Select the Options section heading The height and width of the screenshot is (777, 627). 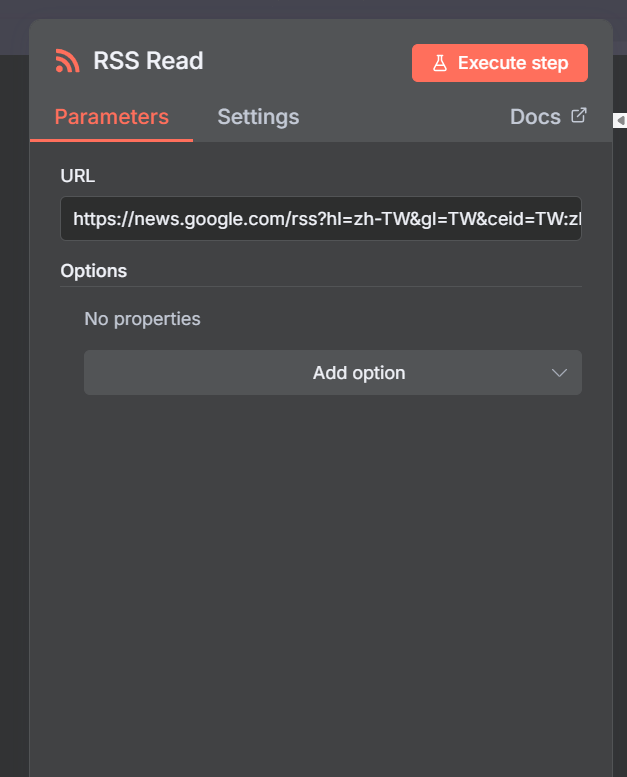pos(94,271)
